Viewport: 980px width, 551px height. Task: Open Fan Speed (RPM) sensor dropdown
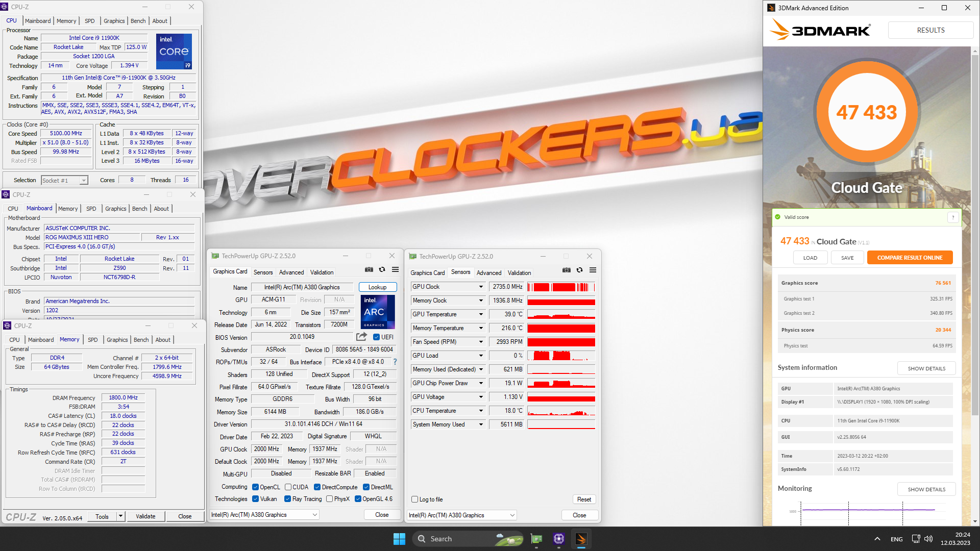click(x=480, y=342)
